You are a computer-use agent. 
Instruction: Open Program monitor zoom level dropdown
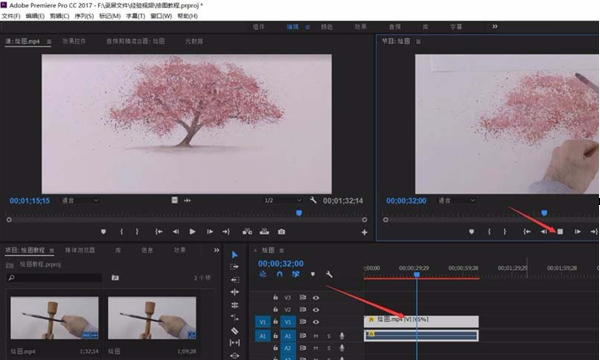(x=457, y=200)
